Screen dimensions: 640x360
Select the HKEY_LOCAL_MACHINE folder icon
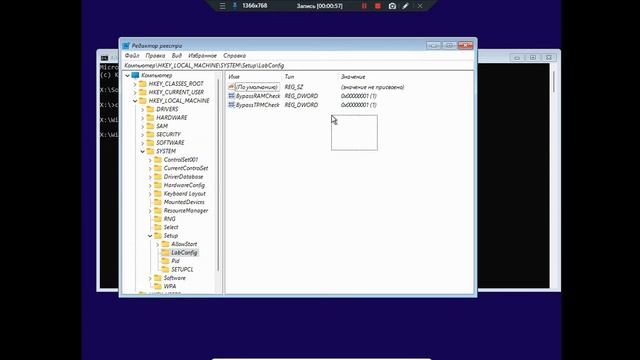pos(142,101)
